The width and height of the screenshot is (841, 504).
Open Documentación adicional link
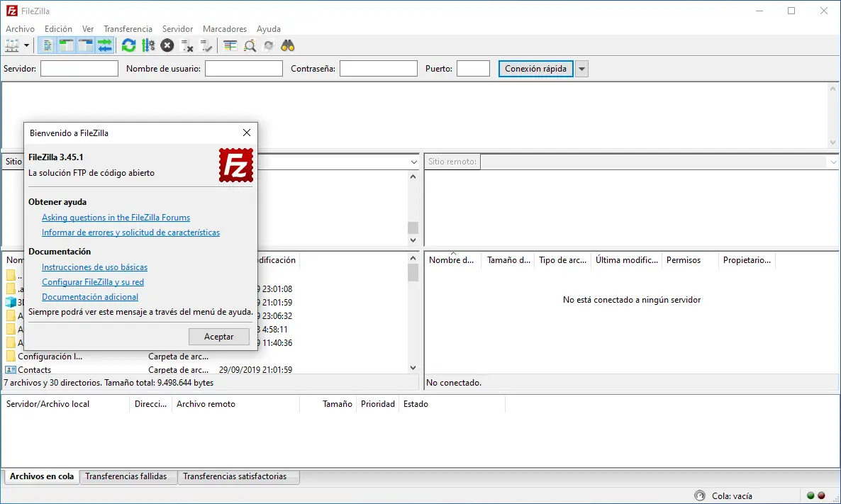tap(90, 297)
